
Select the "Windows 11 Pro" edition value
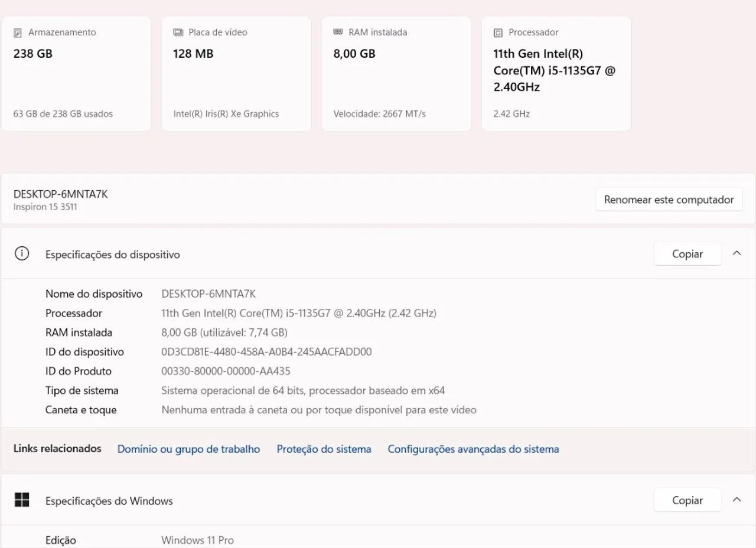tap(198, 540)
